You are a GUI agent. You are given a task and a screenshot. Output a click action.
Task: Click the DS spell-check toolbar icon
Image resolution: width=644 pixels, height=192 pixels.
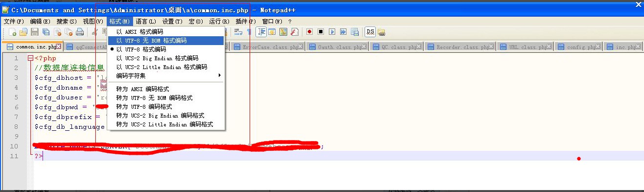370,32
